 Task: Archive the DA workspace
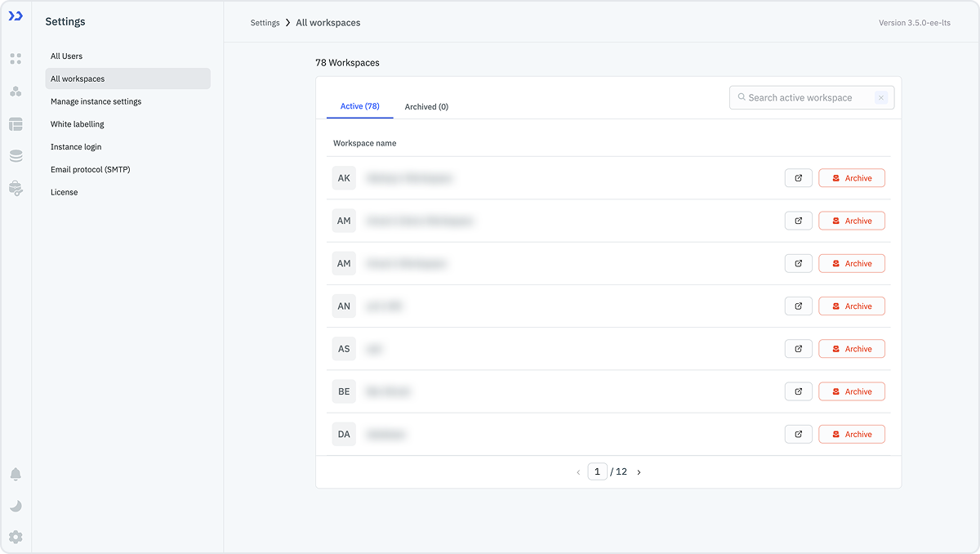click(x=851, y=435)
